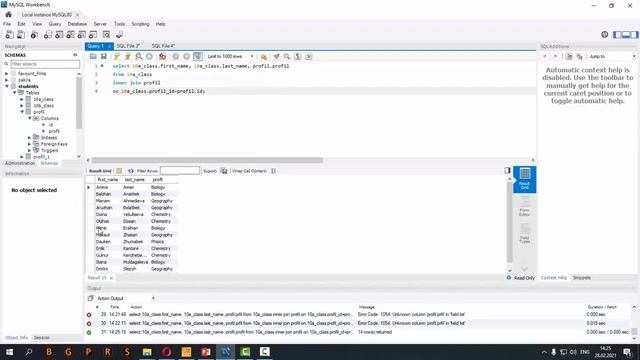640x360 pixels.
Task: Collapse the Columns node under profil
Action: (x=30, y=118)
